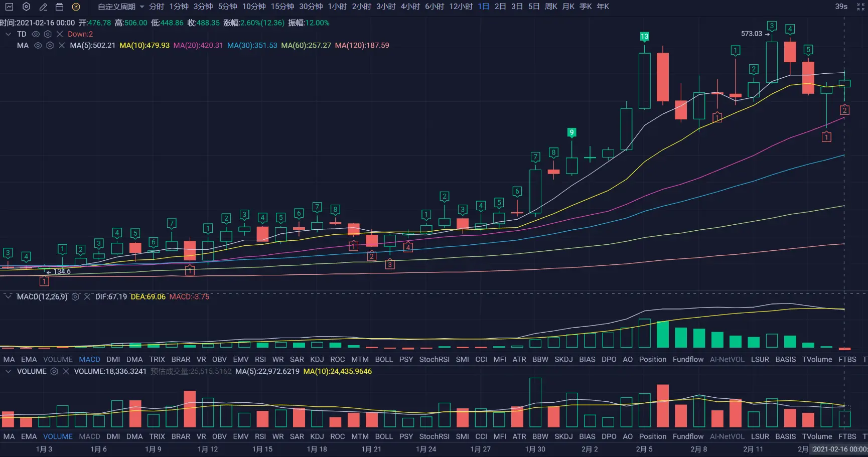Click the green 13 TD marker on chart
The height and width of the screenshot is (457, 868).
pyautogui.click(x=645, y=37)
